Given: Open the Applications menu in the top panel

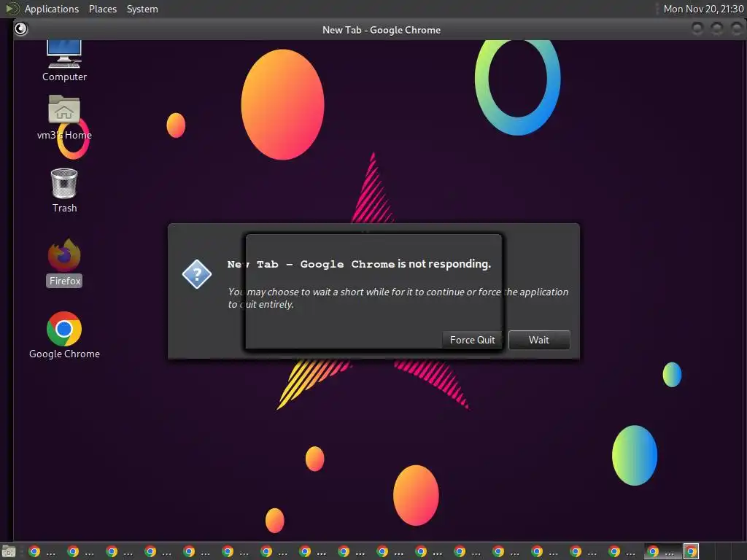Looking at the screenshot, I should click(x=52, y=9).
